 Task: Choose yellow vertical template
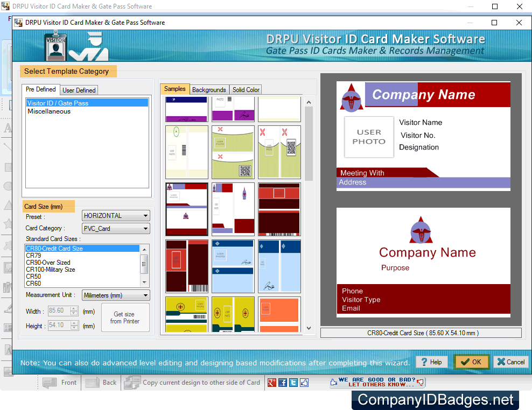pyautogui.click(x=233, y=314)
